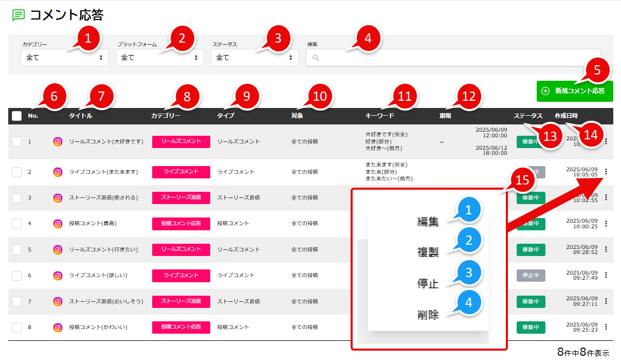Screen dimensions: 621x364
Task: Click the pink リールズコメント tag in row 5
Action: point(181,249)
